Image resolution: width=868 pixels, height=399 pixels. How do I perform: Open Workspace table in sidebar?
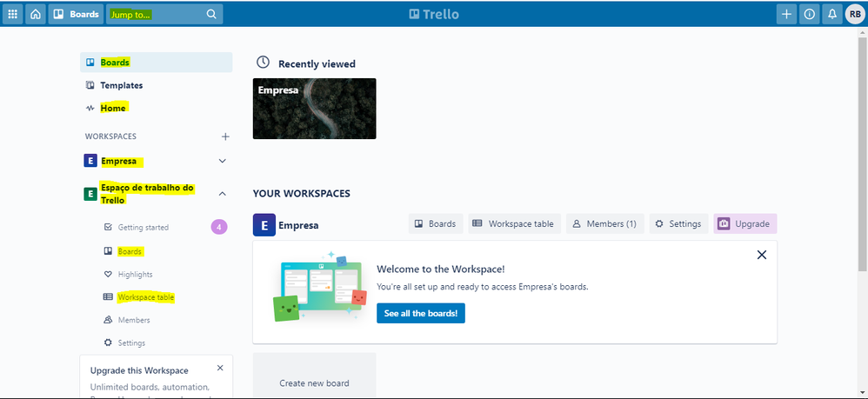(x=146, y=297)
